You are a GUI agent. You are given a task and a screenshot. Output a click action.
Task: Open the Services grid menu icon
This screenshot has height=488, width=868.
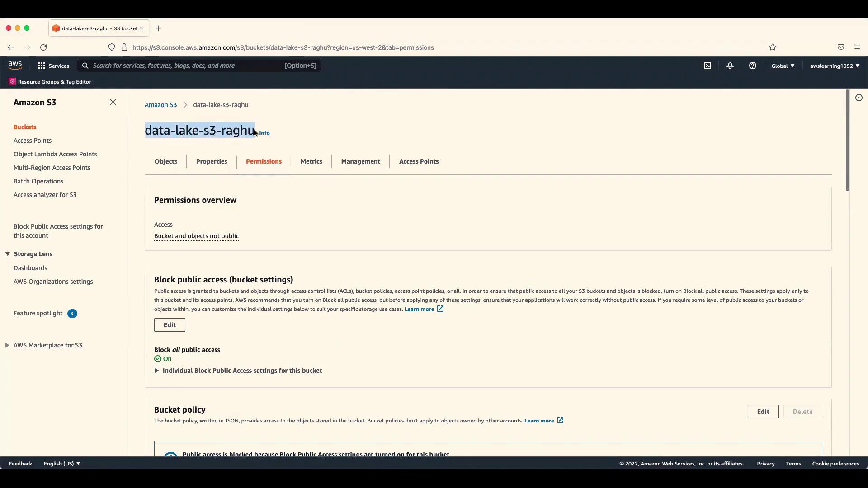42,66
